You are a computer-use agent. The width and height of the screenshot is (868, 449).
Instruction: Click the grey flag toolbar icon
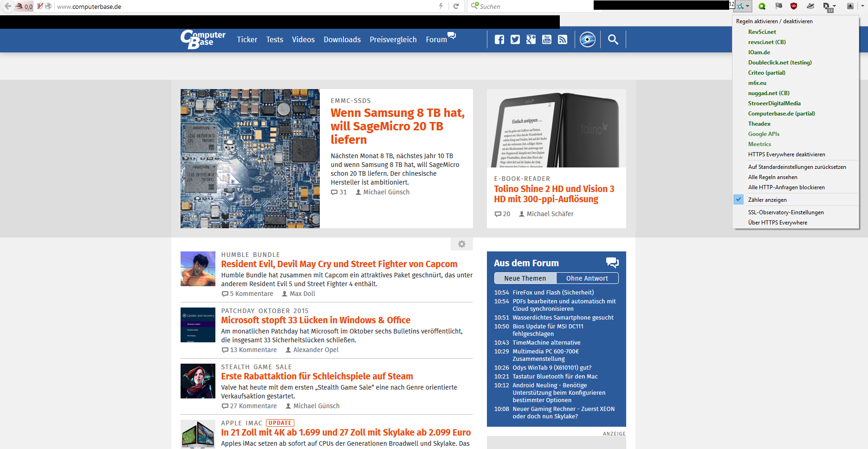778,6
